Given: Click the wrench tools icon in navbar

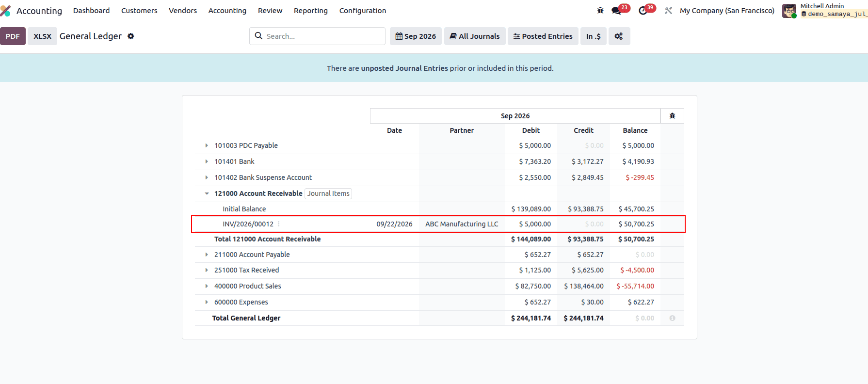Looking at the screenshot, I should click(668, 11).
